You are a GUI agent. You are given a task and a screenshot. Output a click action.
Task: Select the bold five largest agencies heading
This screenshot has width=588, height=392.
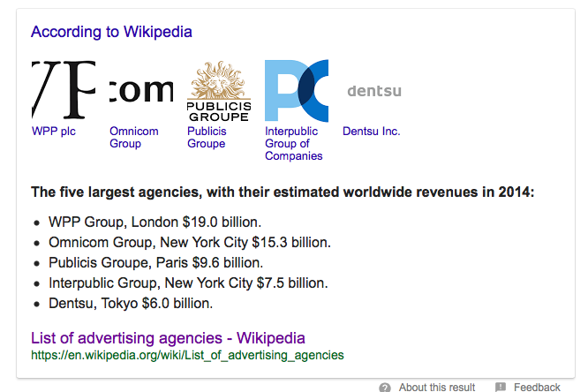pyautogui.click(x=283, y=192)
